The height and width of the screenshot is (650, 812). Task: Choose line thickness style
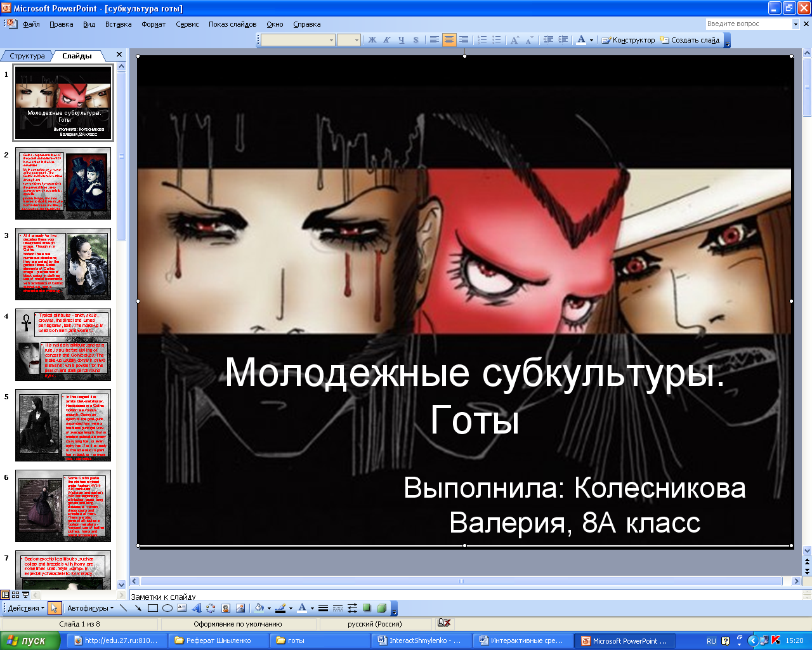[323, 608]
